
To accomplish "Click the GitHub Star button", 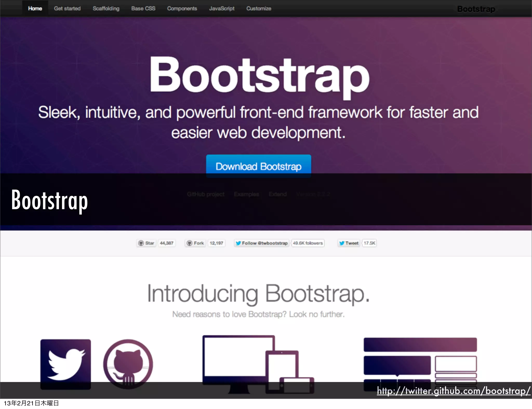I will coord(146,243).
